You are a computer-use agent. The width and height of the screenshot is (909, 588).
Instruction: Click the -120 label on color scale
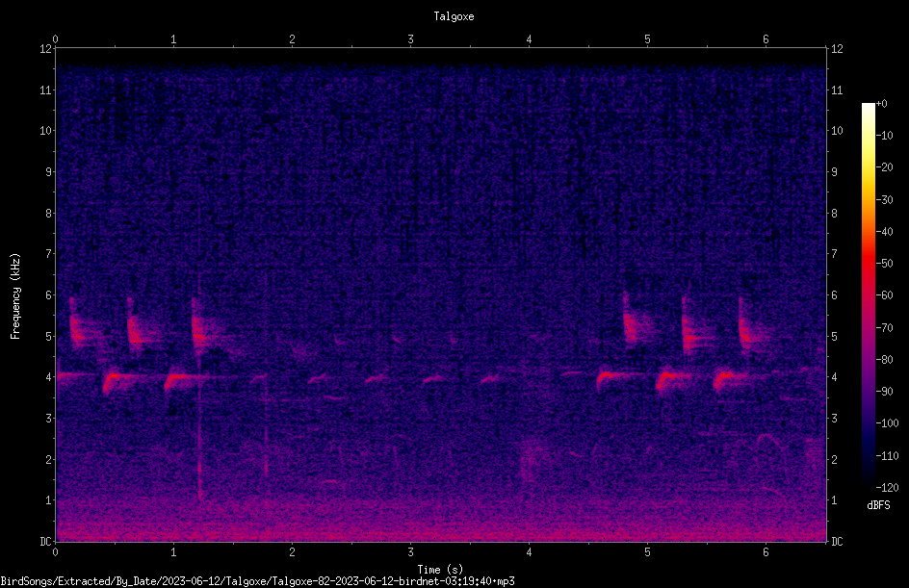[888, 487]
